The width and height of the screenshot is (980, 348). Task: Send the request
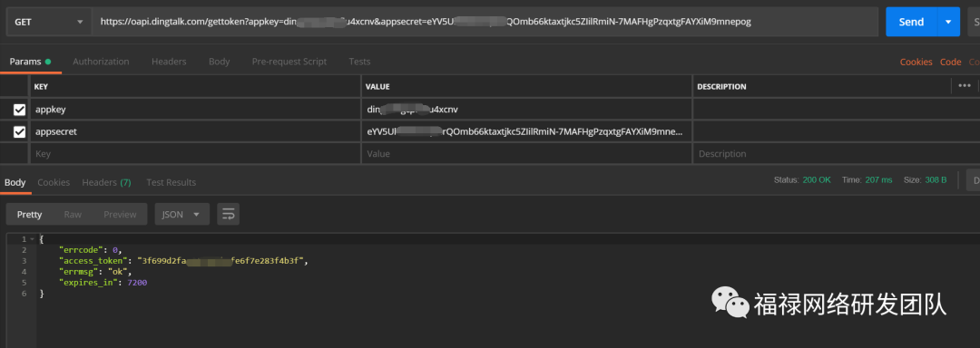pos(911,22)
